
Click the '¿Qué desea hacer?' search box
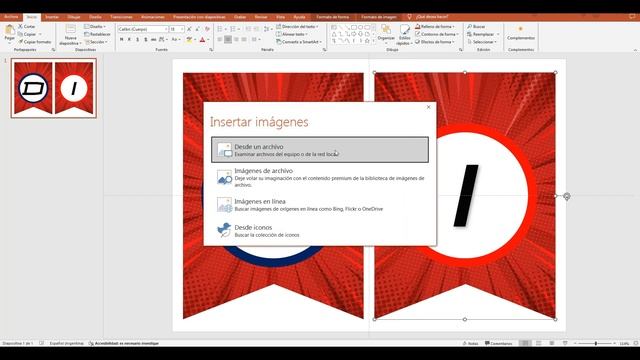point(432,17)
